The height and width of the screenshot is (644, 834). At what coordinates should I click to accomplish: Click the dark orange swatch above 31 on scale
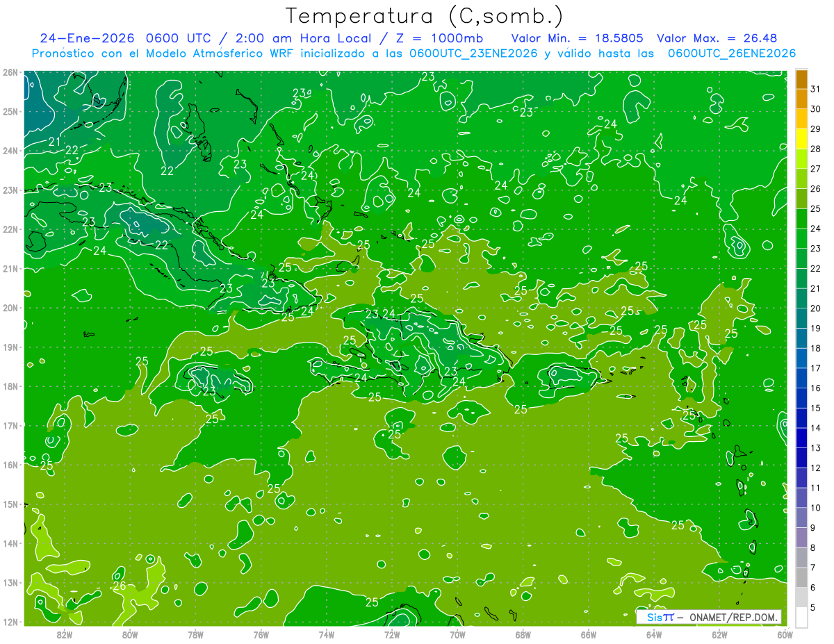coord(801,79)
